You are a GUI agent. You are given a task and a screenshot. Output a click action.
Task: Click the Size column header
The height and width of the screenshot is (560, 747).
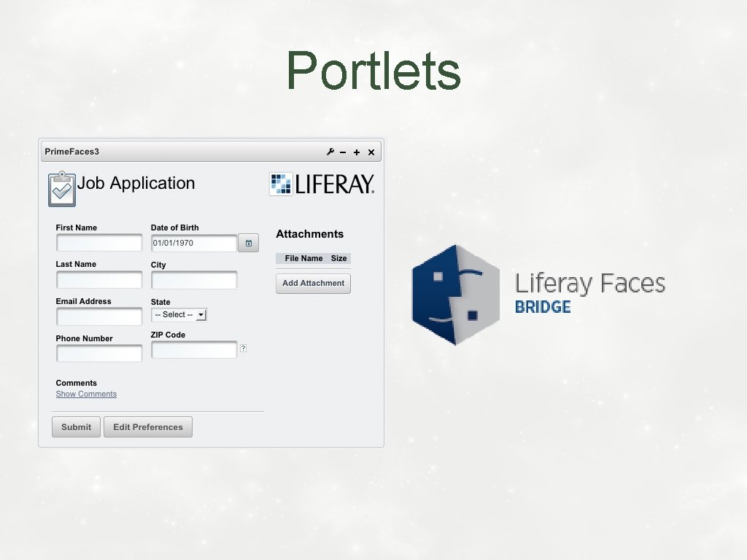point(338,258)
